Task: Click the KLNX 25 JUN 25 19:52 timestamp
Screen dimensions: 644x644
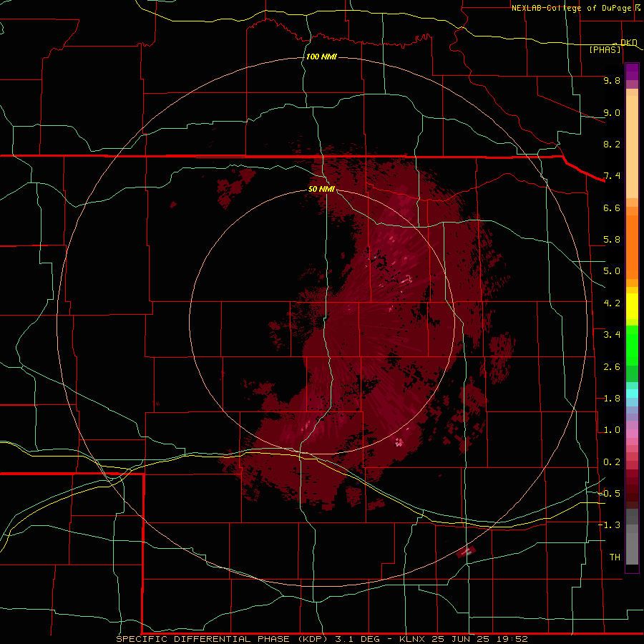Action: coord(463,639)
